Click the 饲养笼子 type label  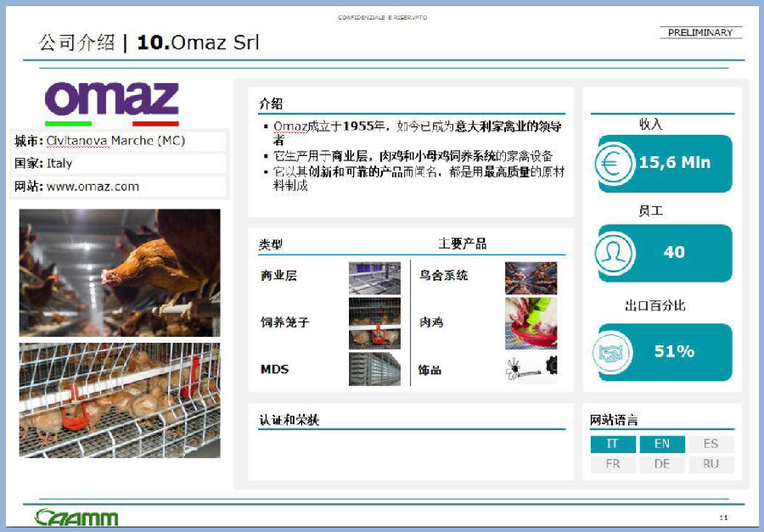click(x=284, y=322)
